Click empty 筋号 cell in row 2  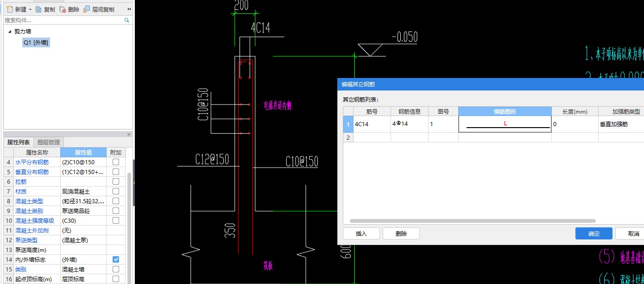coord(372,137)
